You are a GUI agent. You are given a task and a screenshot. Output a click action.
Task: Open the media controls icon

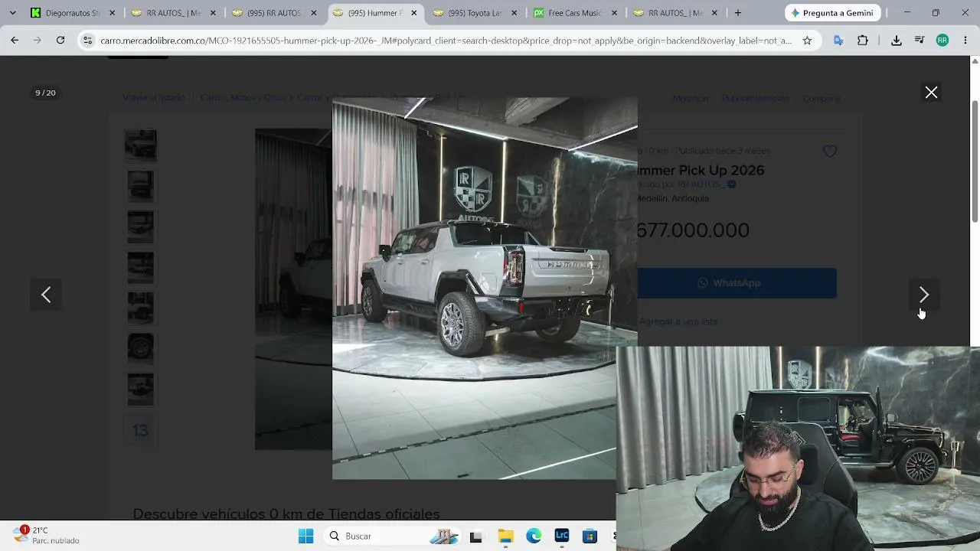[x=920, y=41]
